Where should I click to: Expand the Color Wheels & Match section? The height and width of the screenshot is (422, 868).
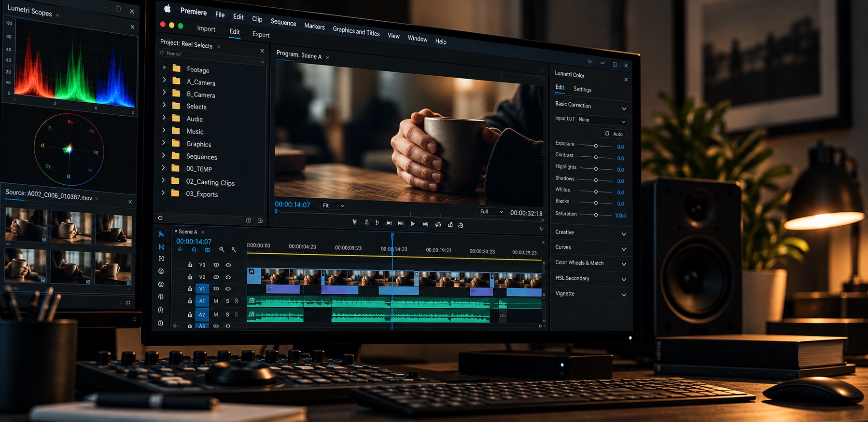click(624, 264)
